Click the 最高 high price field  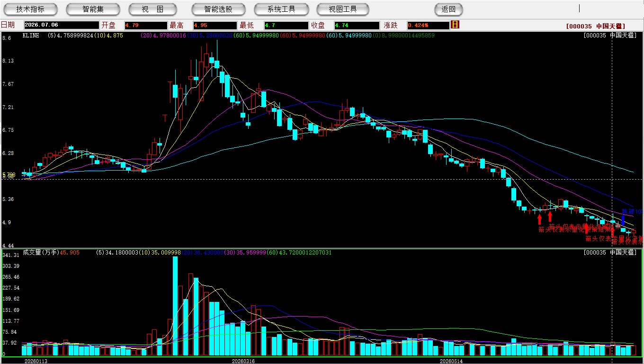[x=215, y=25]
